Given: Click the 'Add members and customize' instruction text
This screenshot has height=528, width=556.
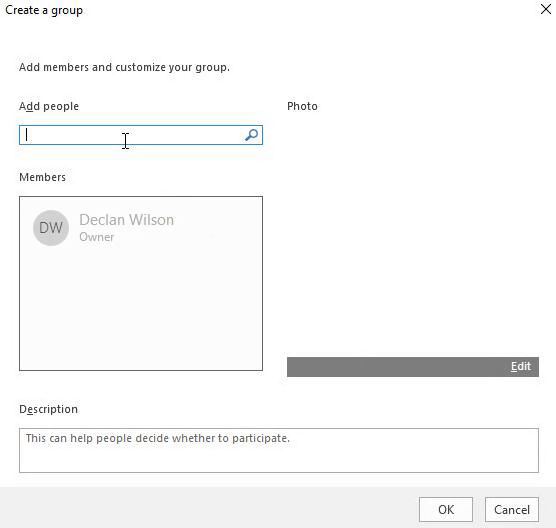Looking at the screenshot, I should tap(124, 67).
